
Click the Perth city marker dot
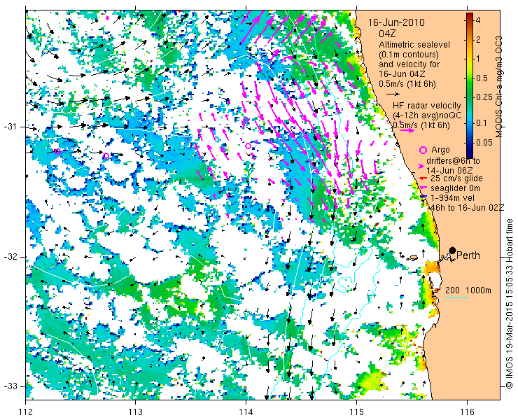[453, 250]
